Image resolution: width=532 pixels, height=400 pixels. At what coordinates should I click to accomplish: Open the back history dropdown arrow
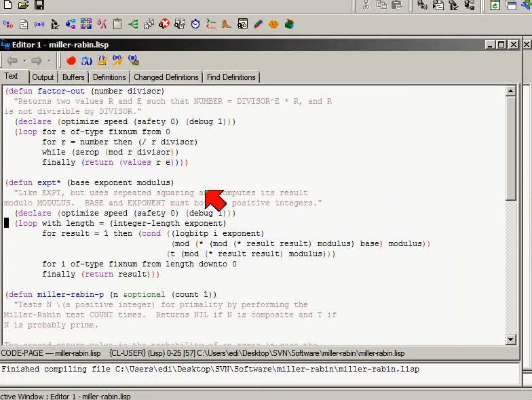pos(24,61)
